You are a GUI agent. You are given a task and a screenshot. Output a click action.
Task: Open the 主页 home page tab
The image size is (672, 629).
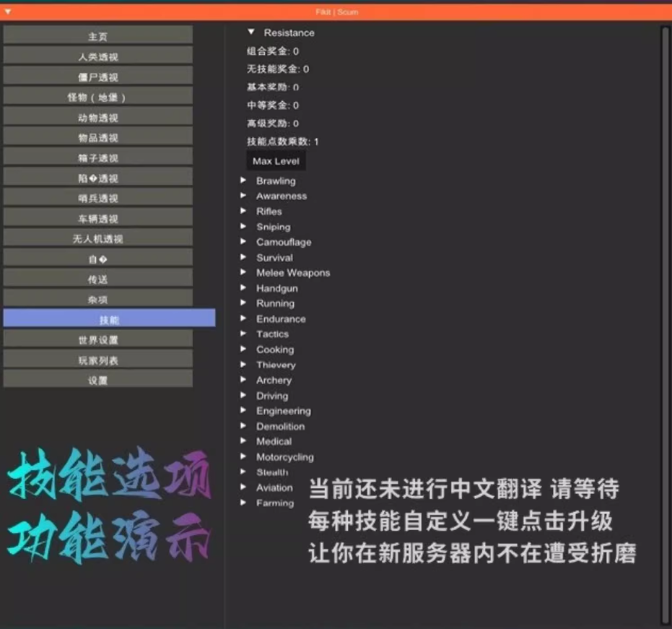pos(98,36)
